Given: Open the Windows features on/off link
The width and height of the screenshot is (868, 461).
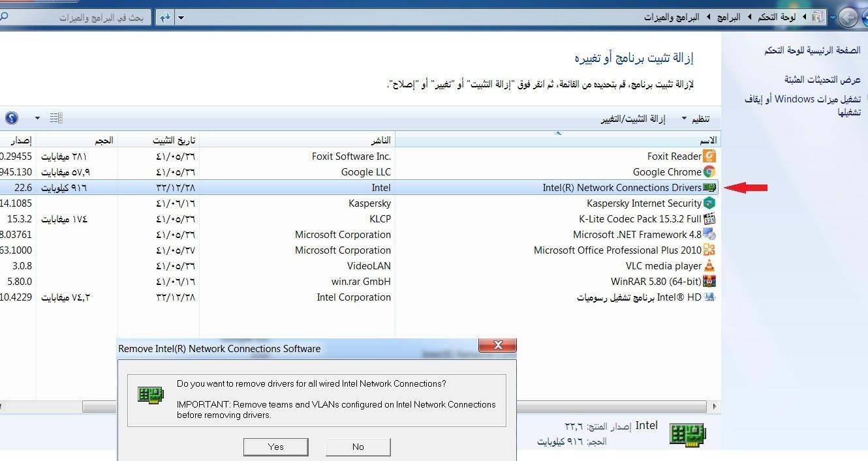Looking at the screenshot, I should [803, 106].
